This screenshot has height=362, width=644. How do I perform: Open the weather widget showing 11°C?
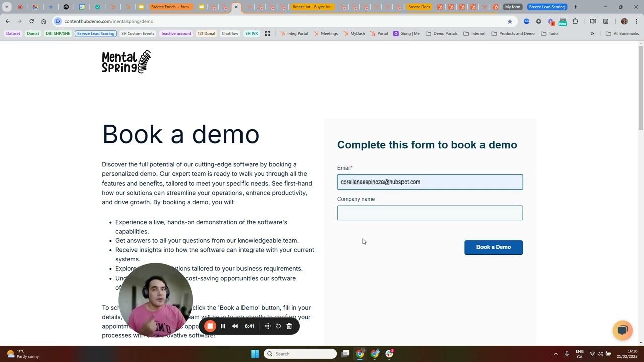pos(23,354)
